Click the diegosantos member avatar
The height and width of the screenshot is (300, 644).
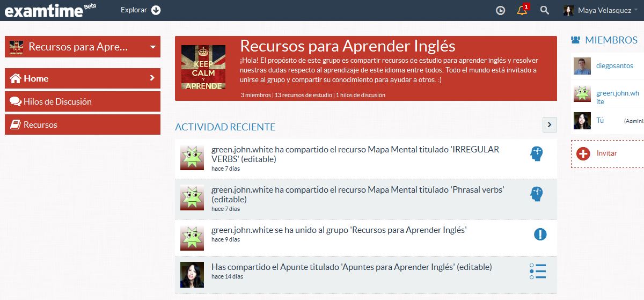[582, 66]
